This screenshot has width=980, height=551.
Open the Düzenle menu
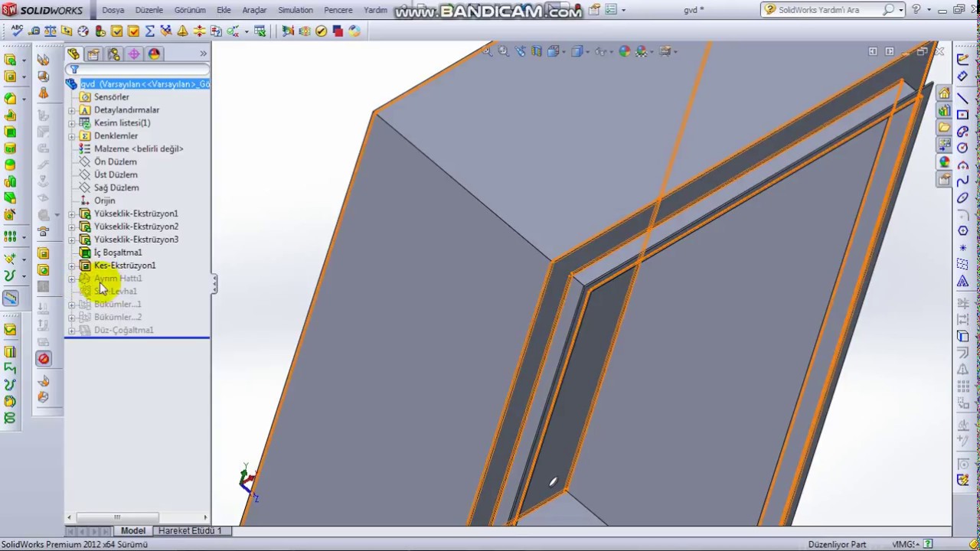pos(149,10)
